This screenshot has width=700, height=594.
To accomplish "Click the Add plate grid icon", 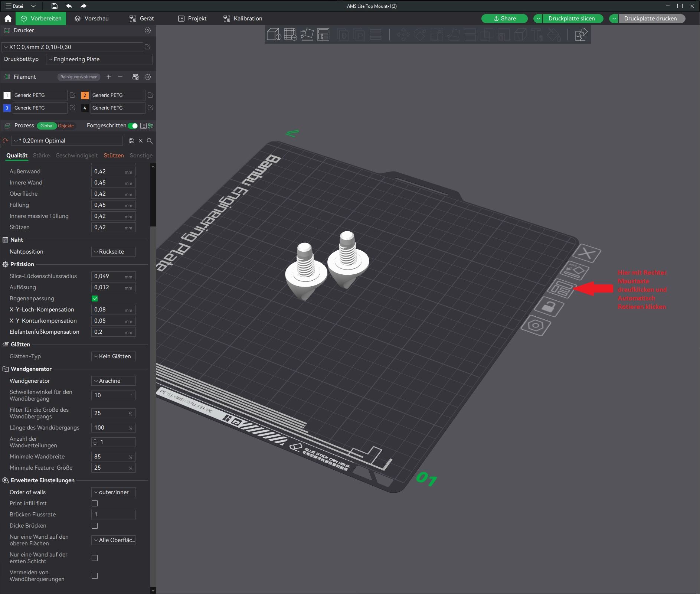I will (x=290, y=35).
